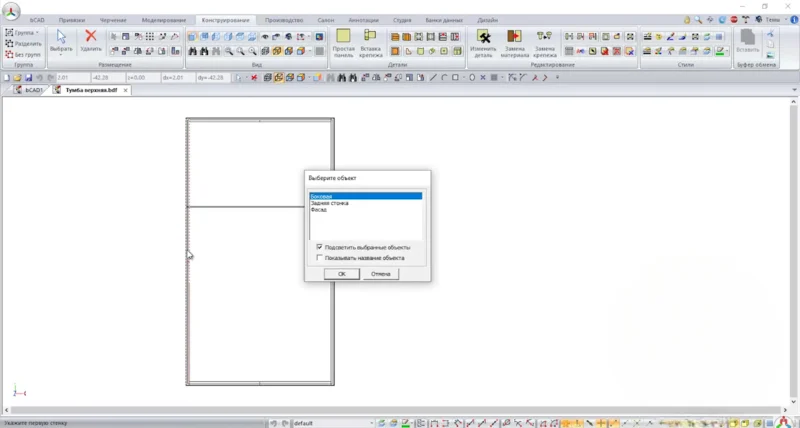800x428 pixels.
Task: Select Фасад in the object list
Action: [318, 210]
